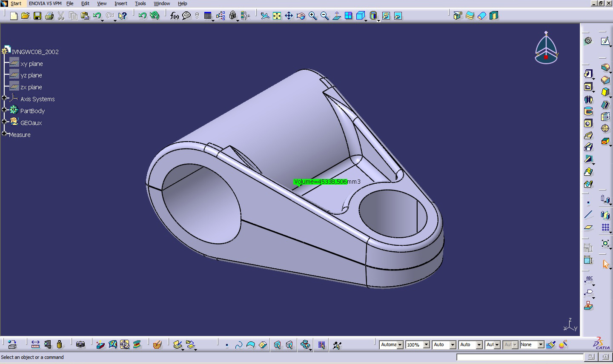
Task: Click the Save icon in the toolbar
Action: point(37,16)
